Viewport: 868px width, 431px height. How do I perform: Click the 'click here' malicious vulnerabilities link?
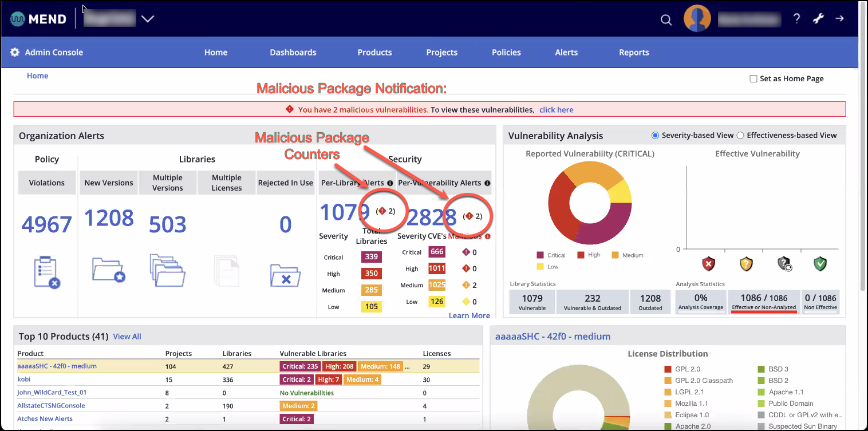tap(556, 109)
